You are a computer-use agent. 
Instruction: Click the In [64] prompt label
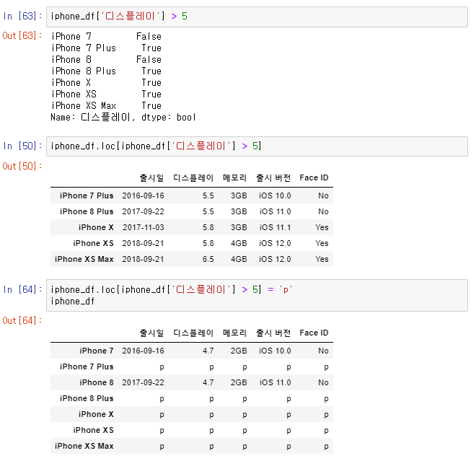(22, 289)
